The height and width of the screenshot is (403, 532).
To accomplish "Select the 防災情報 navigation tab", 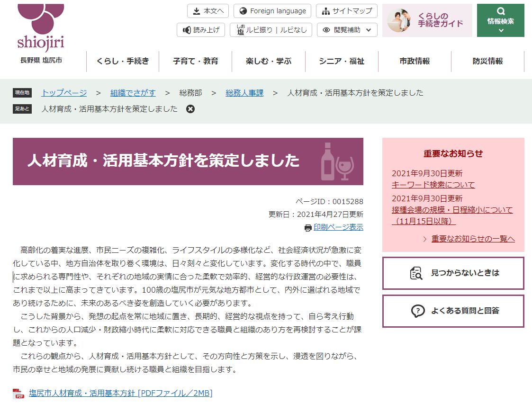I will (x=487, y=61).
